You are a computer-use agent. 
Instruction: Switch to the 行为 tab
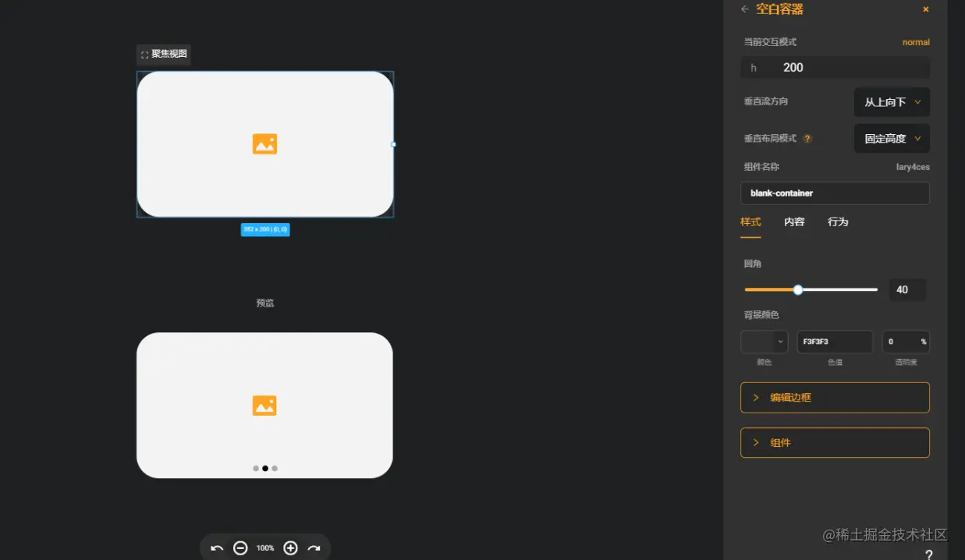click(838, 222)
